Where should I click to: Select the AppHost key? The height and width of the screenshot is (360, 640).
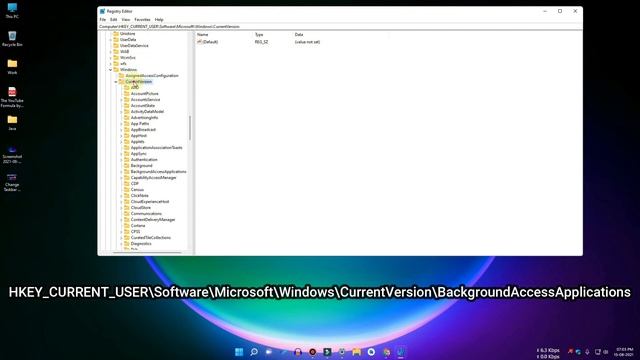click(x=139, y=136)
